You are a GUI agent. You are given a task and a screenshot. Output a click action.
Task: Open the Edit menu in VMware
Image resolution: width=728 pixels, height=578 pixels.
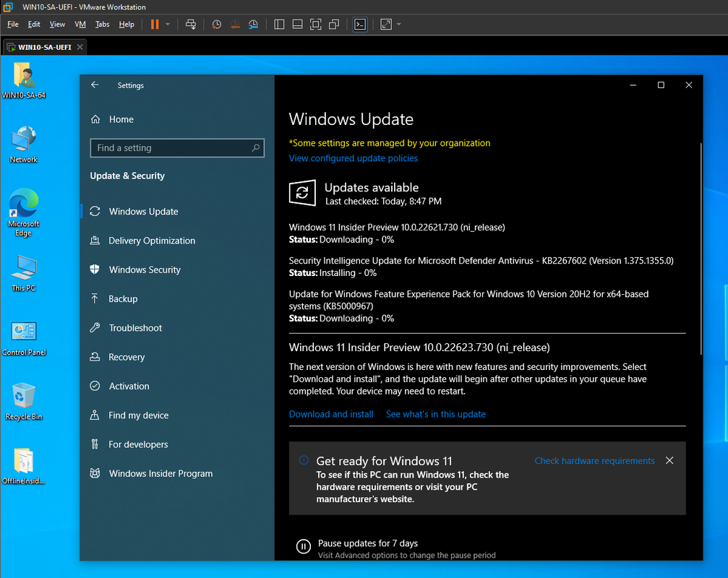coord(34,24)
